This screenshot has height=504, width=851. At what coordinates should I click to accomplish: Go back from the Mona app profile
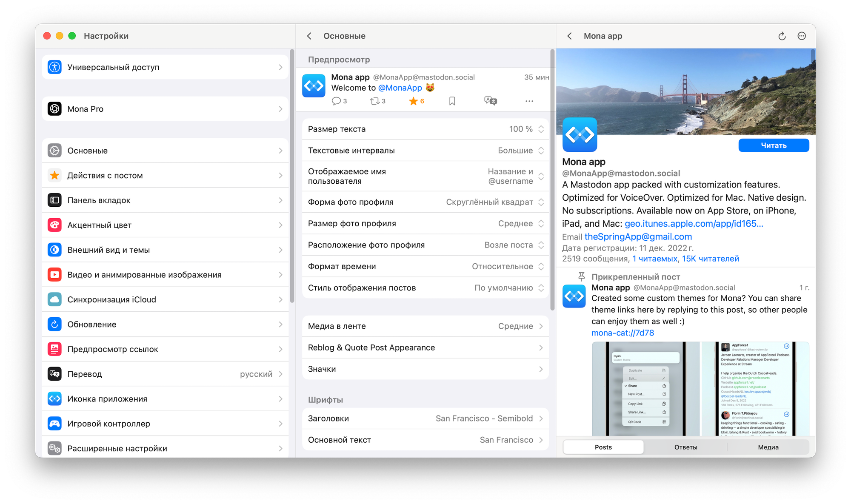tap(570, 36)
